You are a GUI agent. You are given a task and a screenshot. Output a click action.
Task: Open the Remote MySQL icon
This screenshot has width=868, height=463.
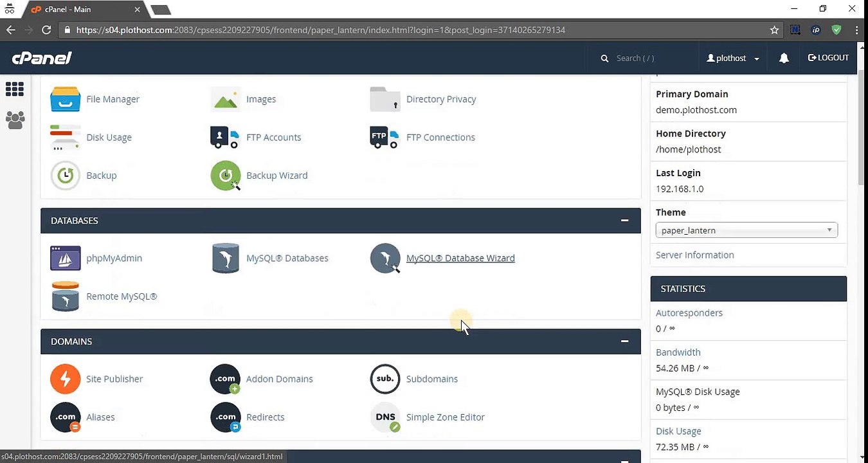point(65,296)
